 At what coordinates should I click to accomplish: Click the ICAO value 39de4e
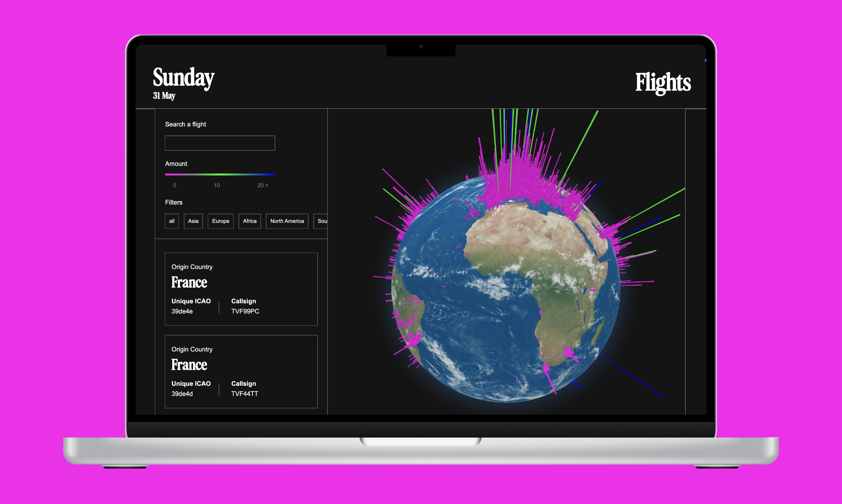click(182, 311)
